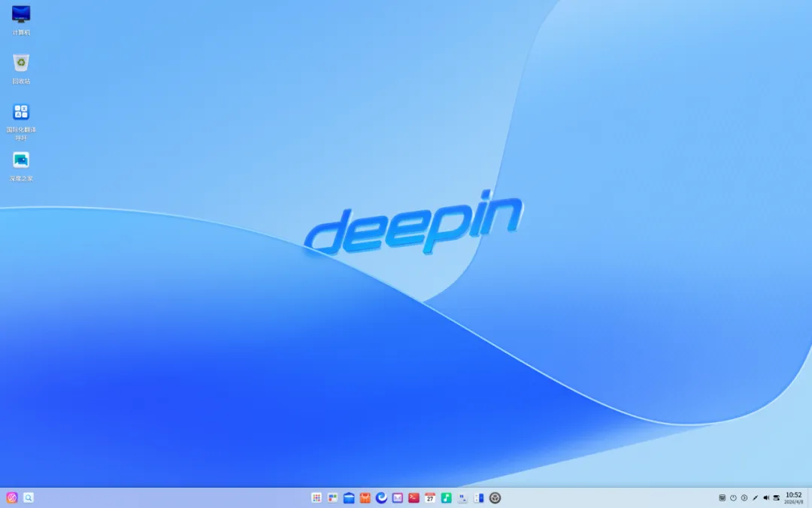Screen dimensions: 812x508
Task: Launch the red terminal dock icon
Action: coord(414,497)
